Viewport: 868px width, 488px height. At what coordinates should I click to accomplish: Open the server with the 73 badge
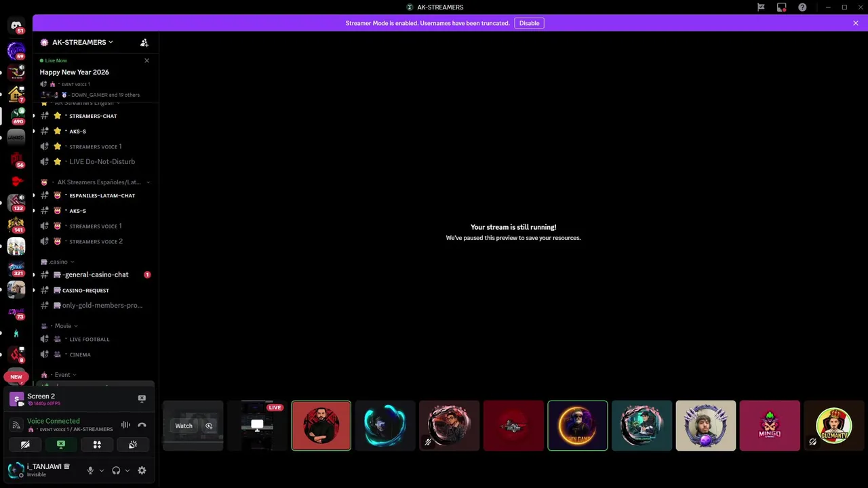(16, 312)
